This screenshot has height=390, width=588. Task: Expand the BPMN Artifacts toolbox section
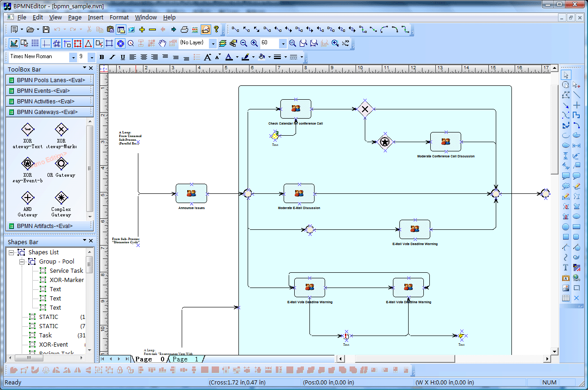pyautogui.click(x=50, y=226)
